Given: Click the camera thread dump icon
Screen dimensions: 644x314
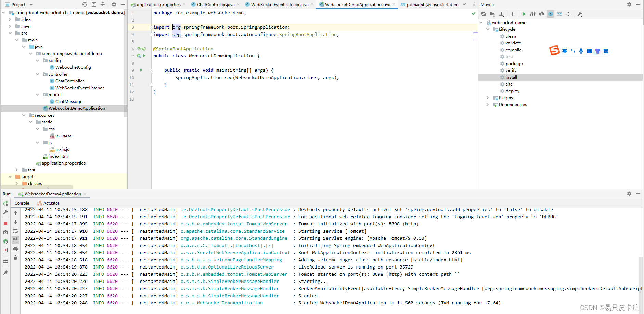Looking at the screenshot, I should point(5,232).
